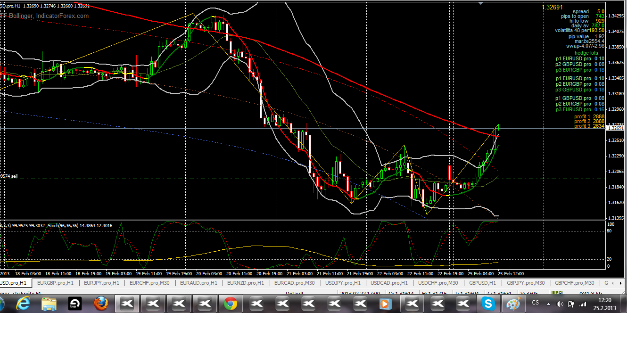Launch the Ableton Live taskbar icon
The width and height of the screenshot is (644, 362).
tap(75, 304)
